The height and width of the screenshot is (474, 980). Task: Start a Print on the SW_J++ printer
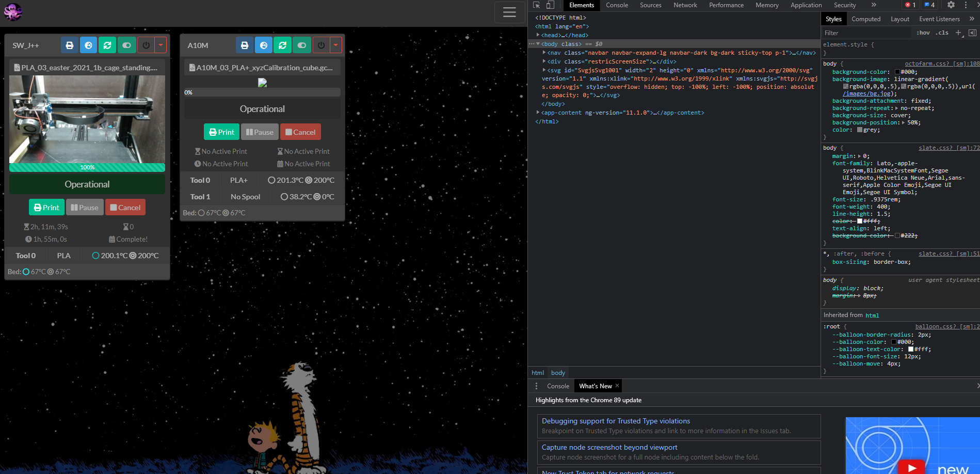pyautogui.click(x=46, y=207)
